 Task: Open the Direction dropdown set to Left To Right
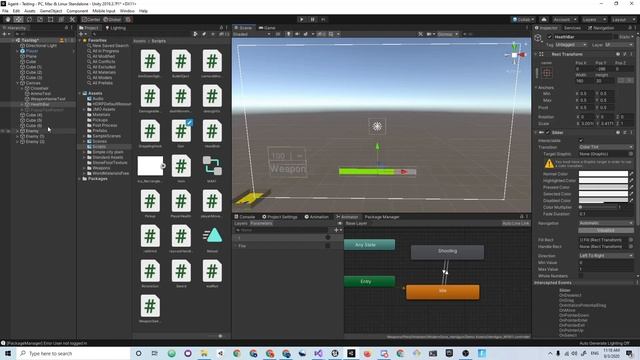tap(606, 256)
